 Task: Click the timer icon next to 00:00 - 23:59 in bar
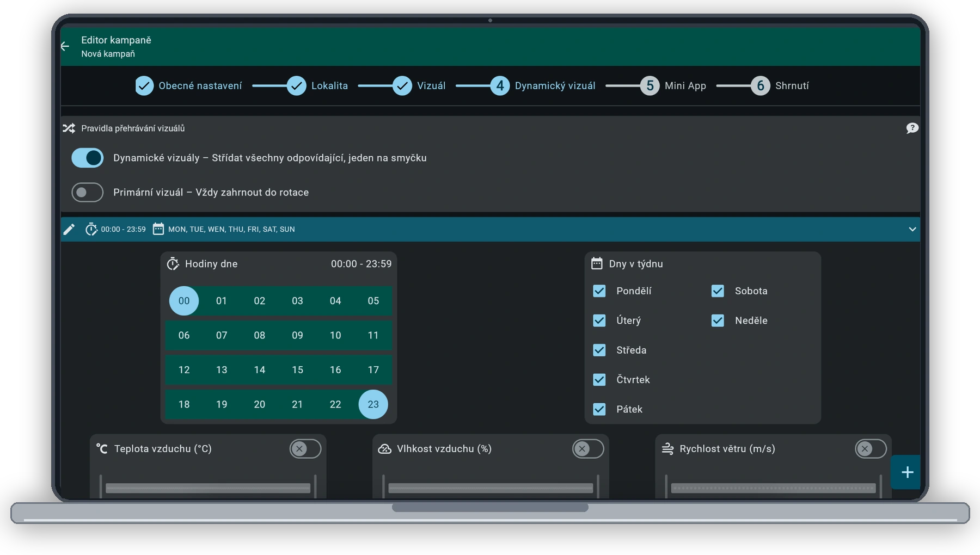[x=91, y=229]
